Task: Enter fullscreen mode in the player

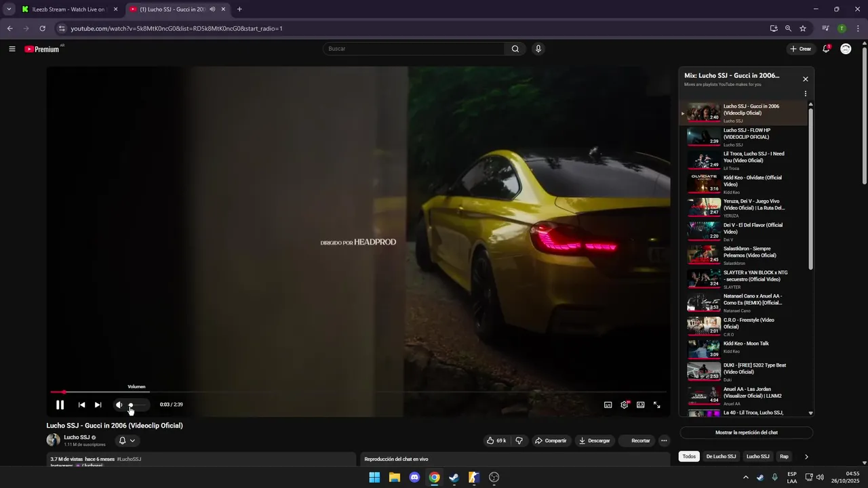Action: tap(656, 405)
